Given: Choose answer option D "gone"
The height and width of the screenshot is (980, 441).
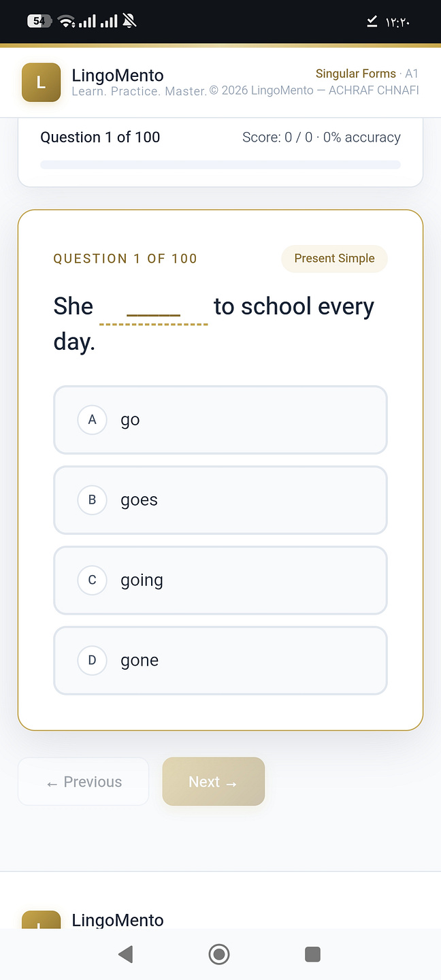Looking at the screenshot, I should (220, 661).
